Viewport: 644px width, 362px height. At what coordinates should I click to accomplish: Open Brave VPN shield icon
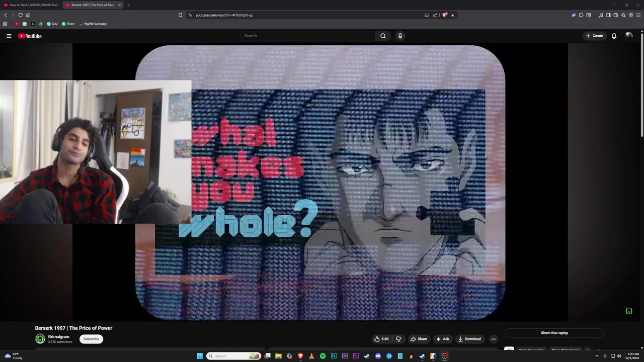pyautogui.click(x=631, y=15)
